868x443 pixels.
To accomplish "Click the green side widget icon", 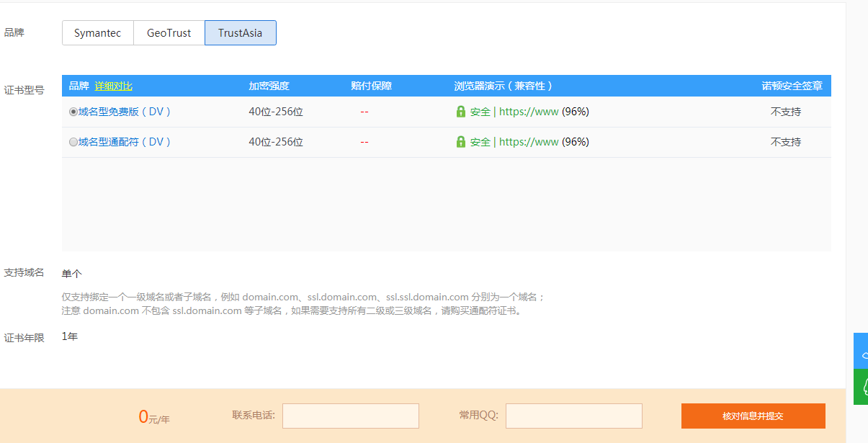I will point(861,387).
